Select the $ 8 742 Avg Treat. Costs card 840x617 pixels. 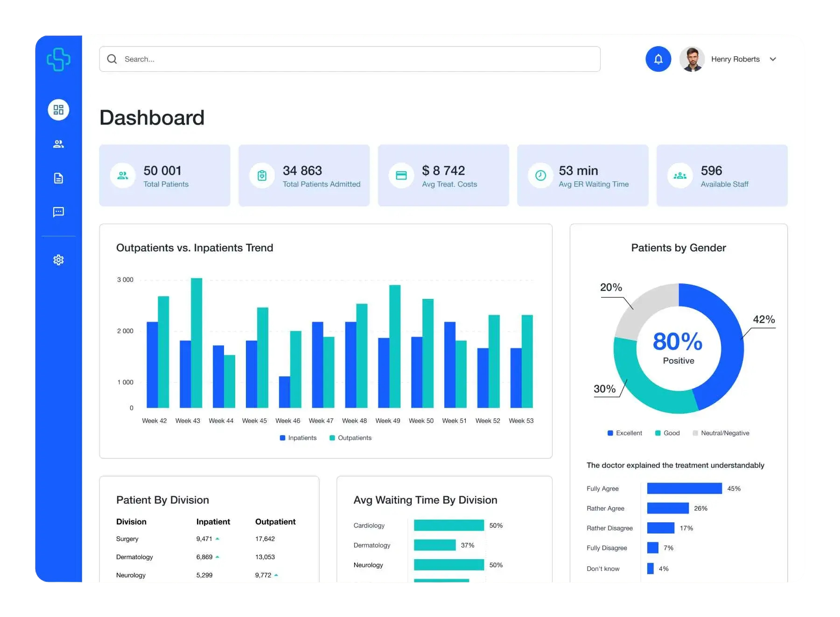click(443, 175)
